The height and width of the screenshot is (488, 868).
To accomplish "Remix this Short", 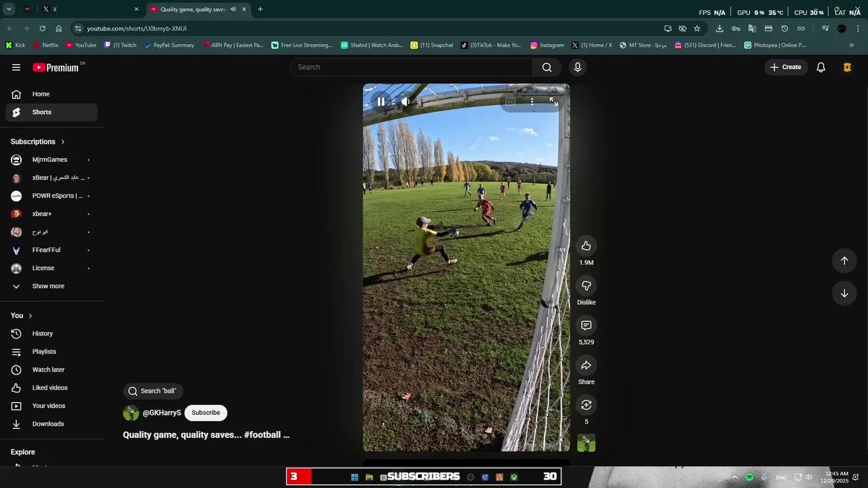I will 586,405.
